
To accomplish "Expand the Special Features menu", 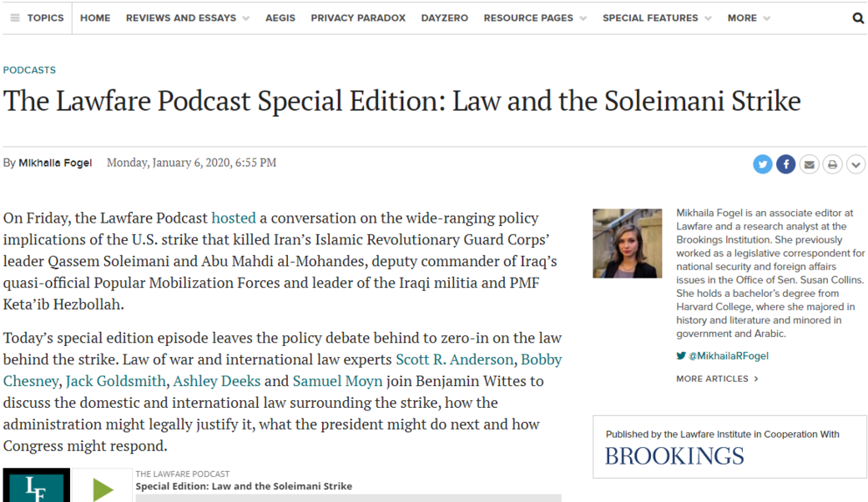I will [x=657, y=18].
